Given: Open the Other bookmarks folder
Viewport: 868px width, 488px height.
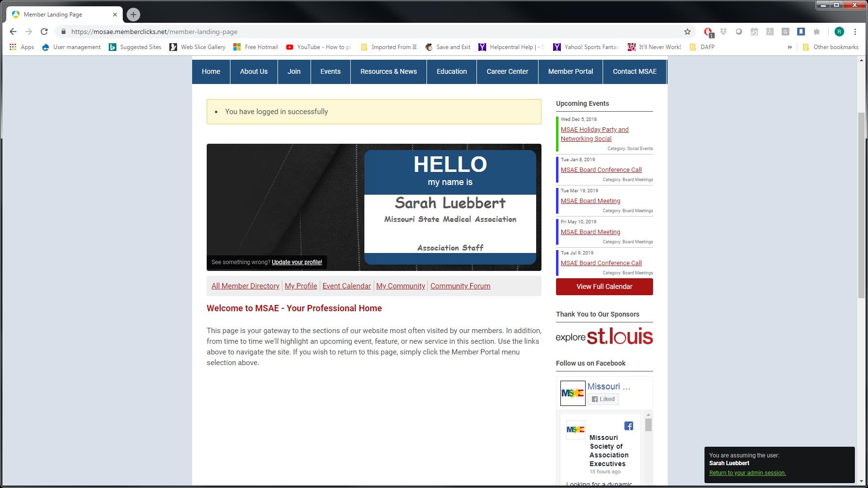Looking at the screenshot, I should (831, 47).
